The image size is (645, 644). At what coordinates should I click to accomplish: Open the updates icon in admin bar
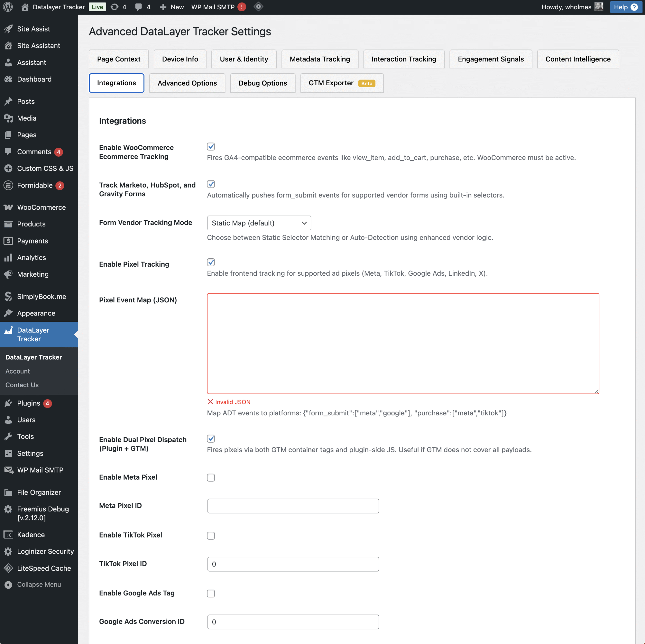pyautogui.click(x=114, y=7)
